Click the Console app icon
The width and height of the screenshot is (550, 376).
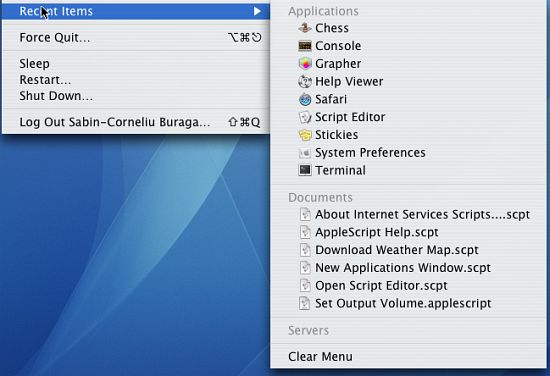click(305, 46)
